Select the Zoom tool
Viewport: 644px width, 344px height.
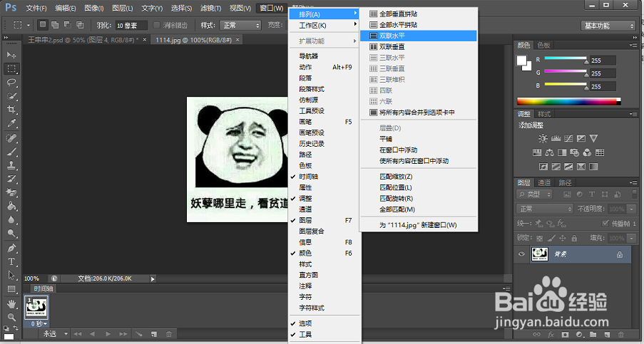11,317
